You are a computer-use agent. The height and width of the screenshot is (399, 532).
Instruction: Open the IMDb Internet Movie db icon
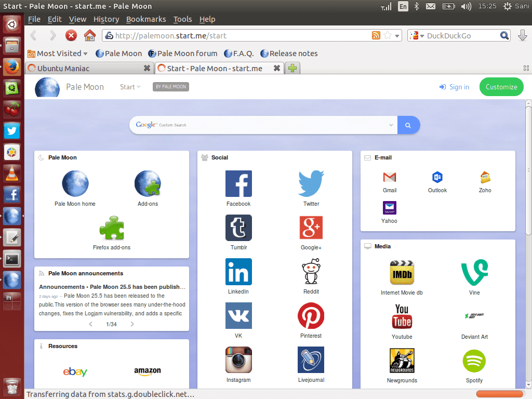click(402, 272)
